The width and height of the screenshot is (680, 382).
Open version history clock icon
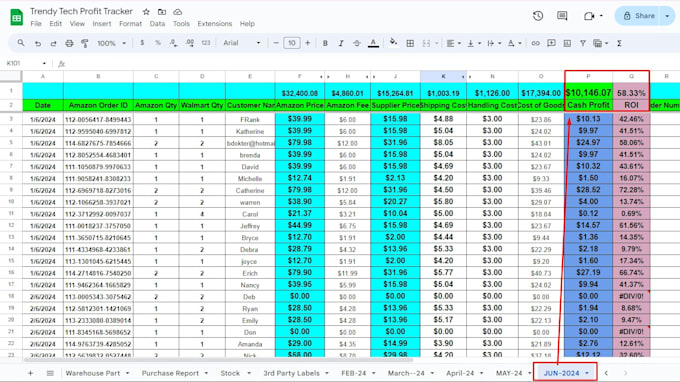point(538,16)
